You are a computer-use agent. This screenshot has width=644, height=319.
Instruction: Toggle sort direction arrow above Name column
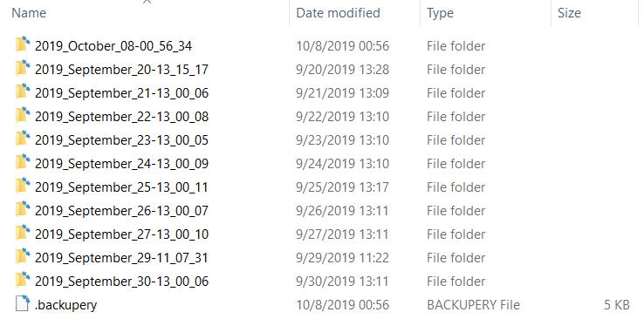click(147, 2)
